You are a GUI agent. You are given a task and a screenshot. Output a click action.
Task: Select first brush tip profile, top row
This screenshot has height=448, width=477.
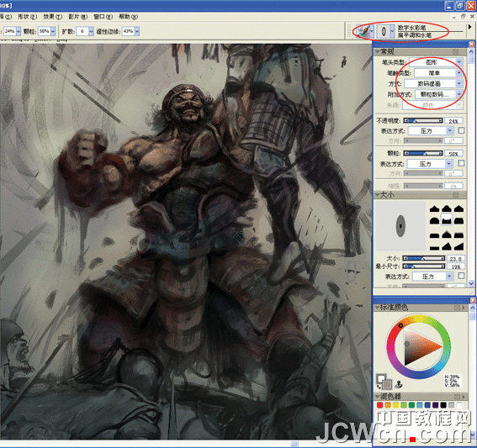[x=434, y=208]
